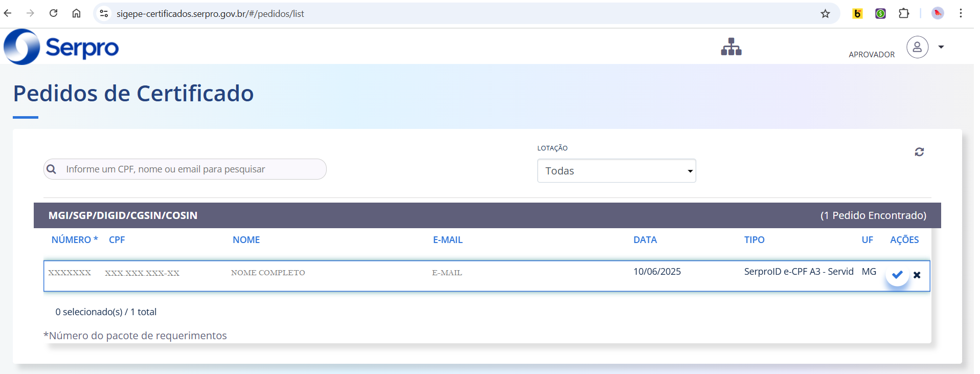This screenshot has width=980, height=374.
Task: Refresh the certificate requests list
Action: (919, 152)
